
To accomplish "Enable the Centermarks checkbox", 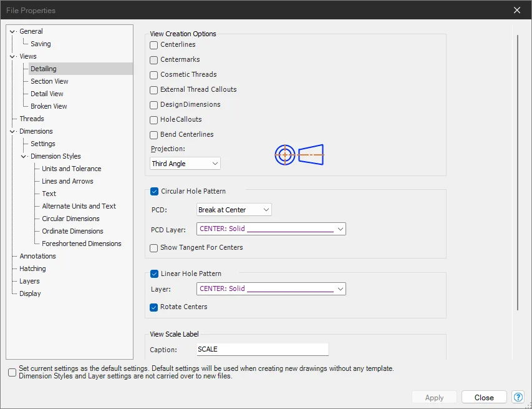I will click(153, 60).
